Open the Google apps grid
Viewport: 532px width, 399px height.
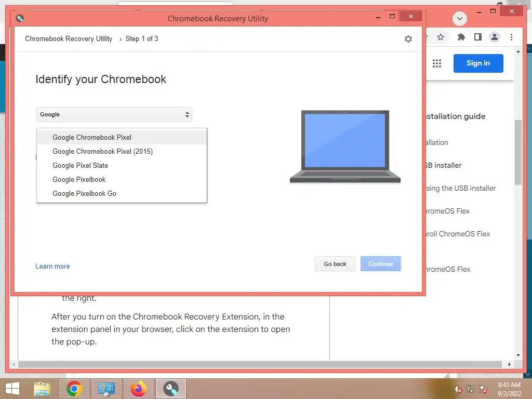coord(437,63)
